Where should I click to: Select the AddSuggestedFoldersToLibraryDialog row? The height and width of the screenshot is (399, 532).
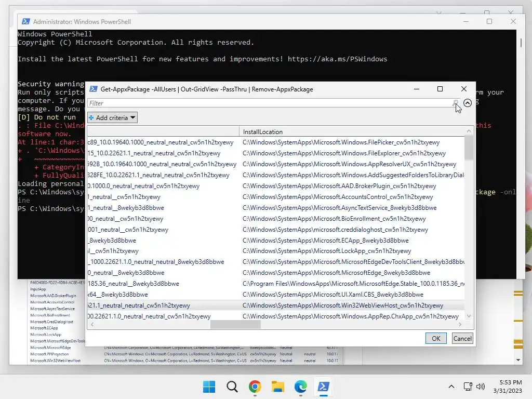[x=275, y=175]
